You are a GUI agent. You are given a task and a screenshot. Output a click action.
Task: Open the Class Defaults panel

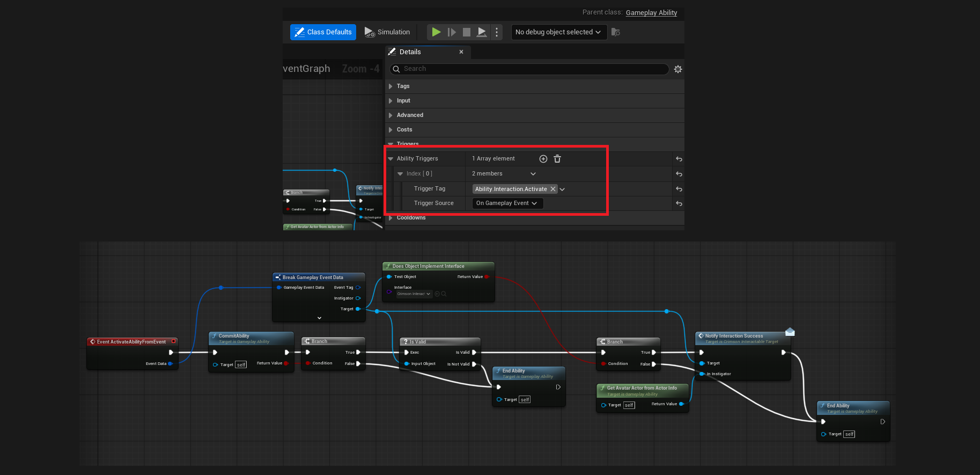pos(323,32)
